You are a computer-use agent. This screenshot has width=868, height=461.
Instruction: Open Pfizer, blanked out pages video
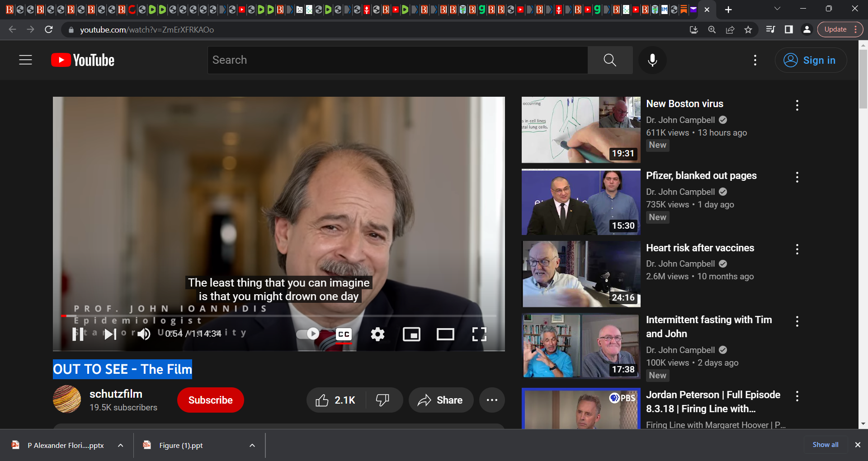coord(701,175)
